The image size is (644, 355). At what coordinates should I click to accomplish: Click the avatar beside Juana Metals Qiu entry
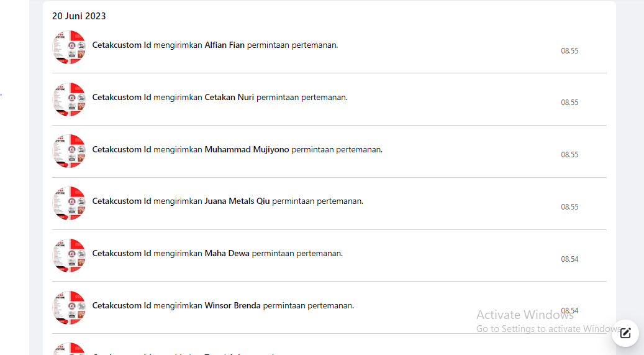(x=69, y=203)
